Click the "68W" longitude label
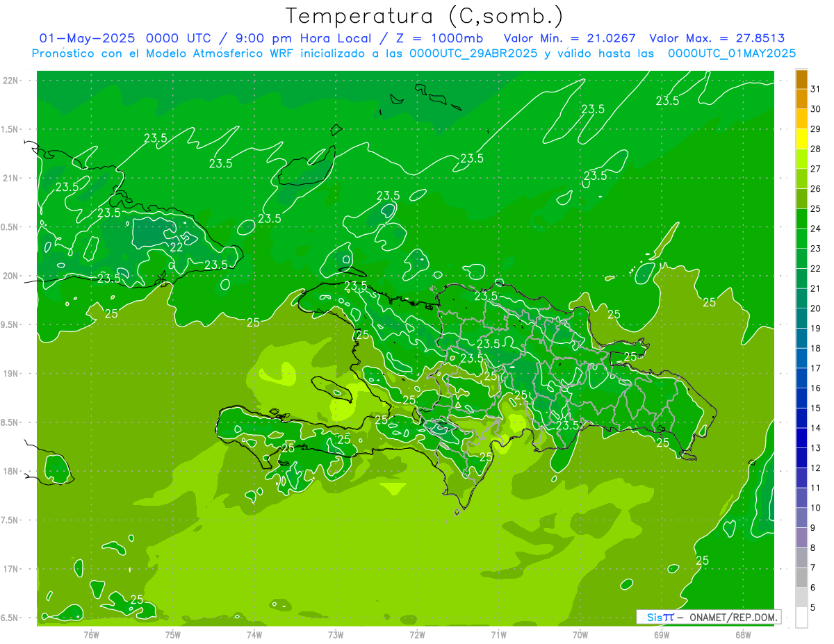834x644 pixels. [x=743, y=635]
